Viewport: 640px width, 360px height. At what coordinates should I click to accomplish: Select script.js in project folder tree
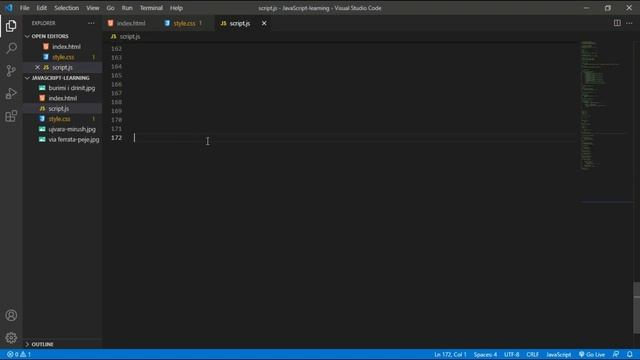point(58,109)
